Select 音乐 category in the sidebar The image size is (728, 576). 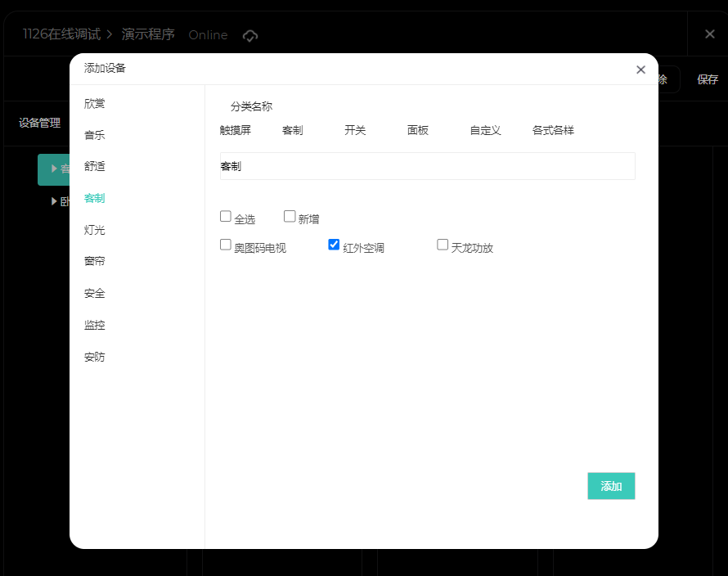95,135
